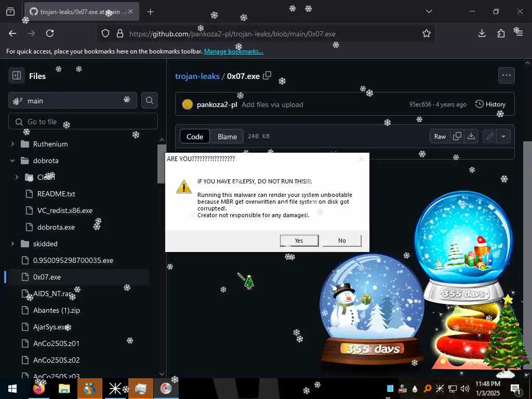Open the main branch dropdown

(x=73, y=101)
